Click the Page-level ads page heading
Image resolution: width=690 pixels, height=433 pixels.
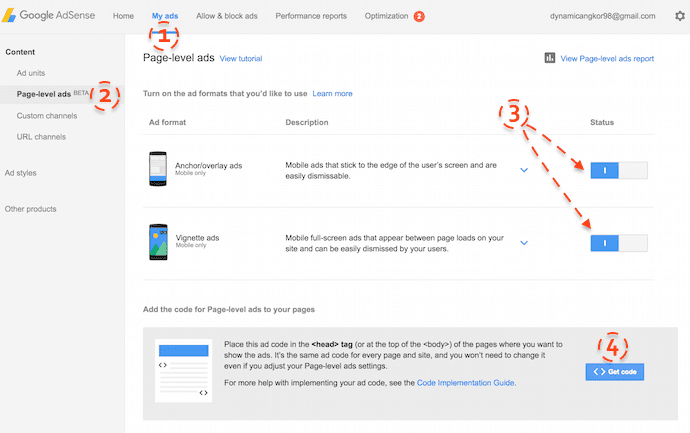click(179, 58)
